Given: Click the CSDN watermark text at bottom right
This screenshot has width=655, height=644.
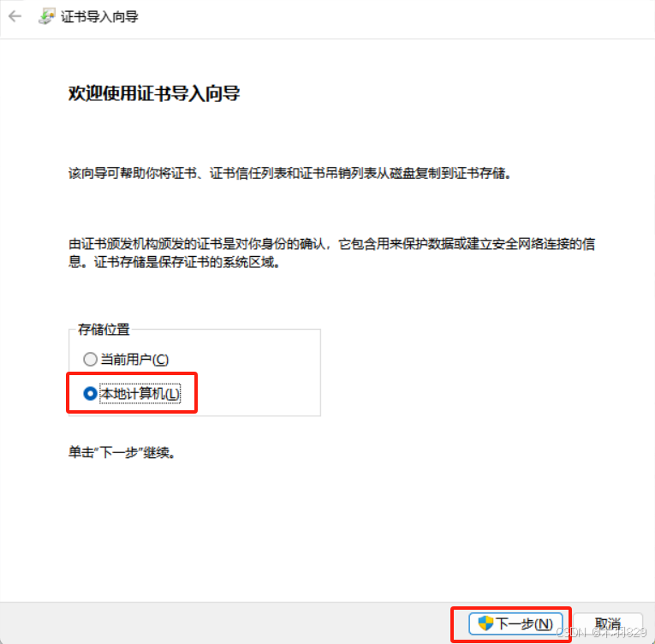Looking at the screenshot, I should (602, 632).
